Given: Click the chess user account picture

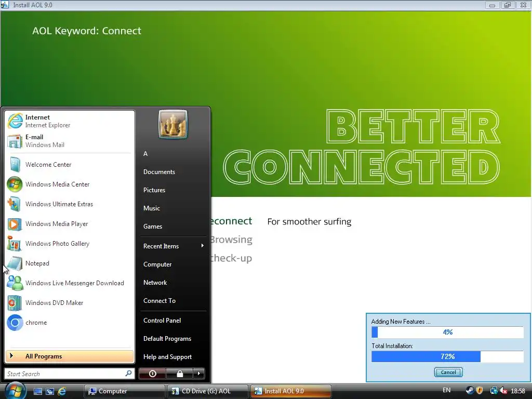Looking at the screenshot, I should pyautogui.click(x=172, y=124).
